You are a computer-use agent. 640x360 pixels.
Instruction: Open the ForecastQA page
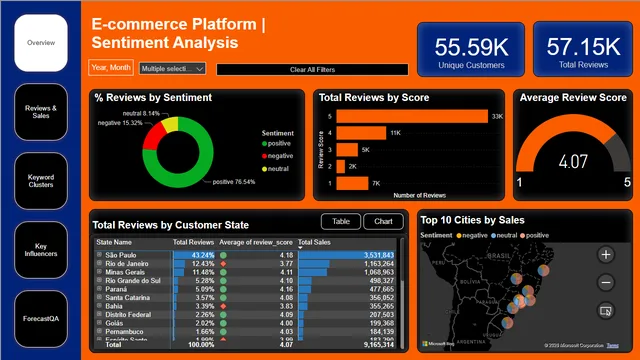(x=41, y=319)
